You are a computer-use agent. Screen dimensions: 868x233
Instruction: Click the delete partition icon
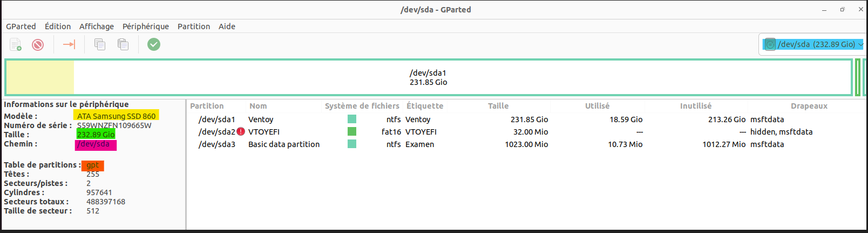click(x=38, y=44)
